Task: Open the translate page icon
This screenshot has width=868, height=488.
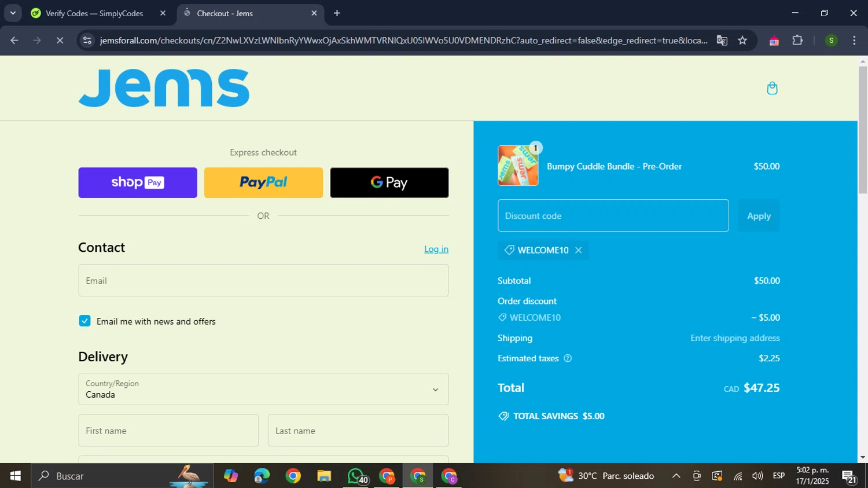Action: tap(722, 41)
